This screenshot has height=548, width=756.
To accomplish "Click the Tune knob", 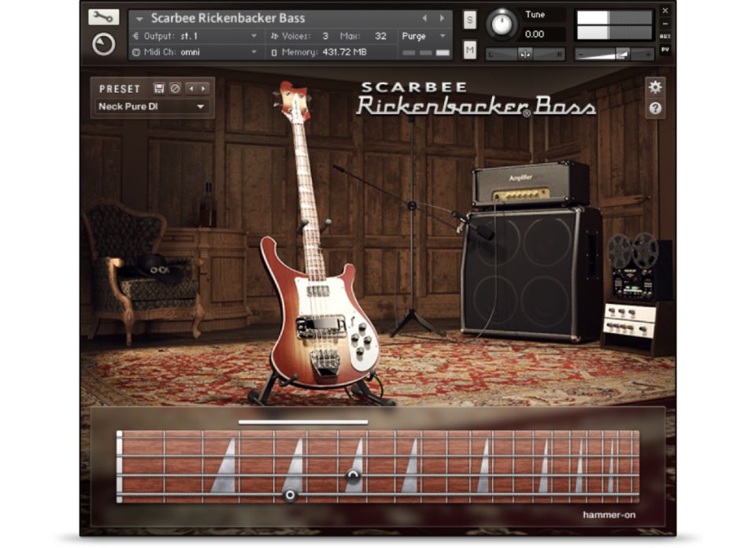I will click(x=500, y=24).
